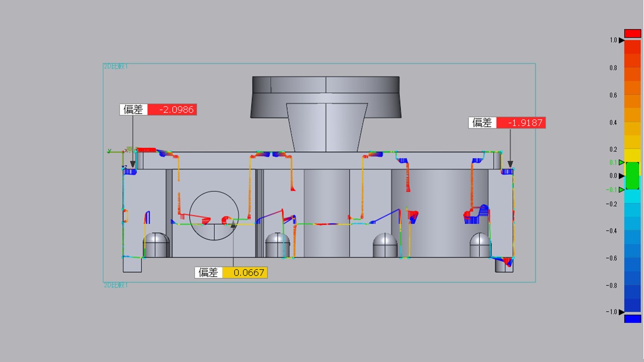This screenshot has height=362, width=644.
Task: Click the black 0.0 center marker arrow
Action: click(x=621, y=176)
